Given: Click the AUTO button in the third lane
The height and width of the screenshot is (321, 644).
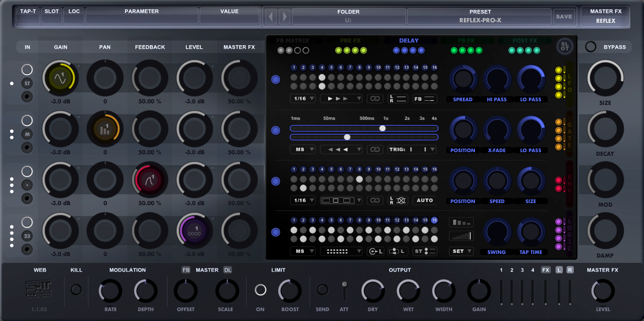Looking at the screenshot, I should coord(425,200).
